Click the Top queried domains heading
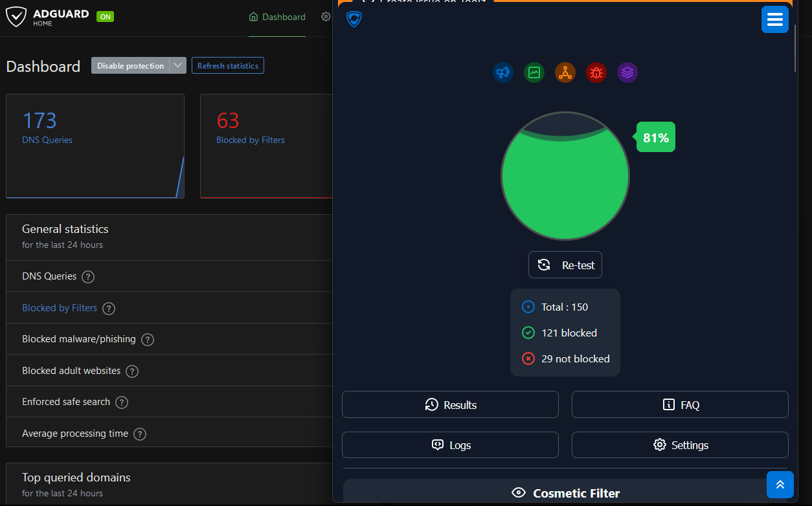The image size is (812, 506). [76, 478]
